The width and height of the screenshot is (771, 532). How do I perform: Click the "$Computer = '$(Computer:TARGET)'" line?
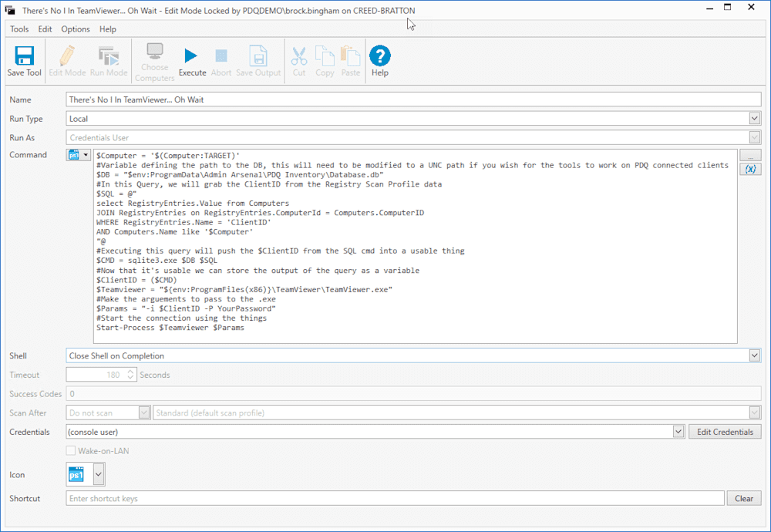pos(167,156)
